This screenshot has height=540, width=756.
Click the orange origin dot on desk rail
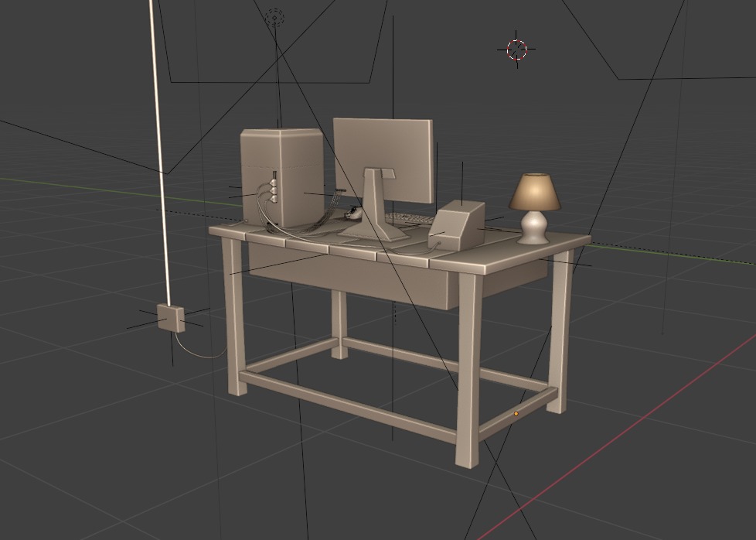[x=516, y=414]
